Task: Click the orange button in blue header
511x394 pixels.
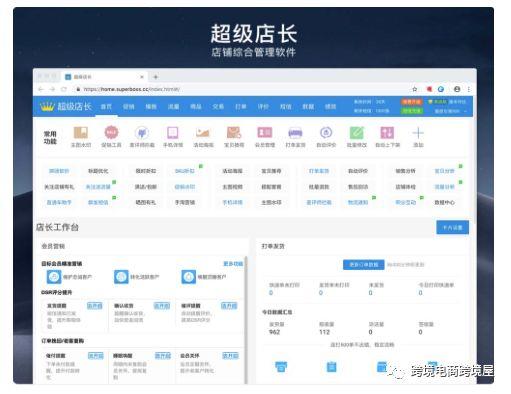Action: pos(412,102)
